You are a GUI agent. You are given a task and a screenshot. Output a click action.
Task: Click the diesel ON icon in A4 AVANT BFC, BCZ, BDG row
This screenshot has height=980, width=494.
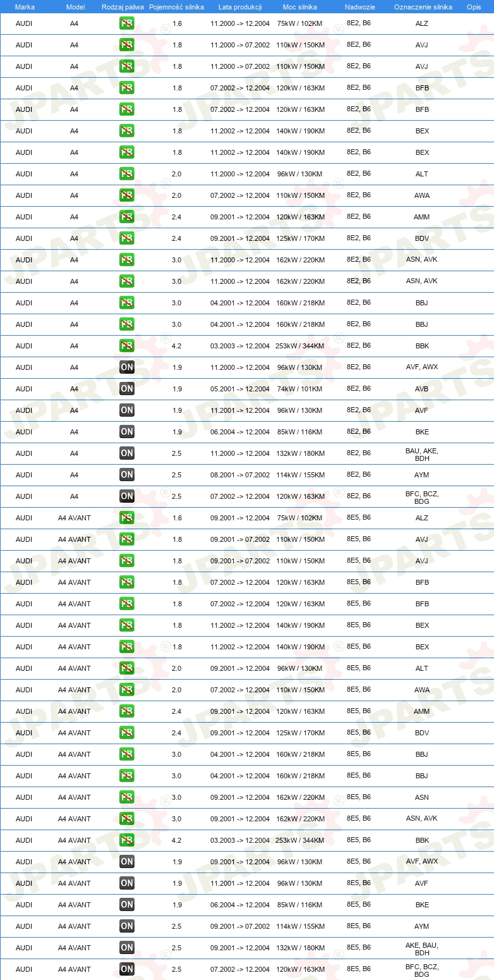click(127, 970)
